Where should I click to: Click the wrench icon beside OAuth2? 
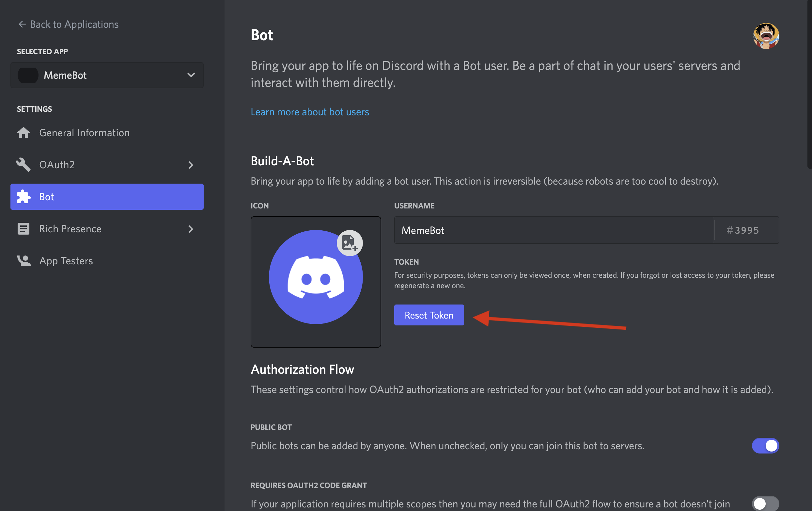click(x=23, y=165)
